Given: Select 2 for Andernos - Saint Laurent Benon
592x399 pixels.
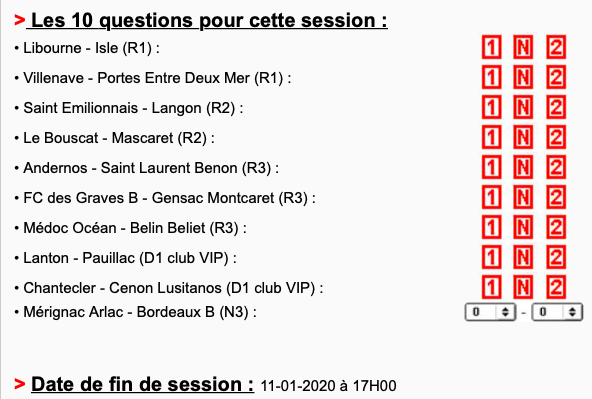Looking at the screenshot, I should coord(556,167).
